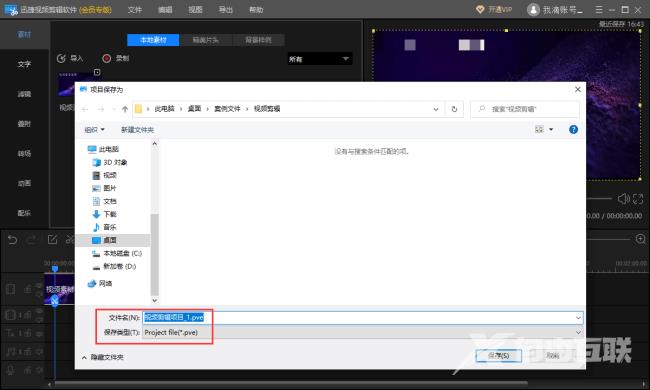The height and width of the screenshot is (390, 650).
Task: Select 叠附 in the left sidebar
Action: (x=24, y=124)
